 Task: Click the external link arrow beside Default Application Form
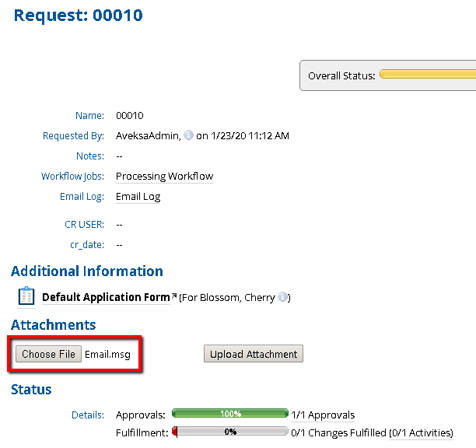(x=173, y=296)
